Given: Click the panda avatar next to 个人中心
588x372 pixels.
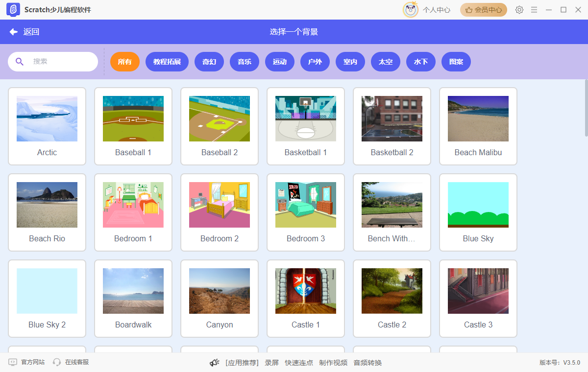Looking at the screenshot, I should [411, 9].
